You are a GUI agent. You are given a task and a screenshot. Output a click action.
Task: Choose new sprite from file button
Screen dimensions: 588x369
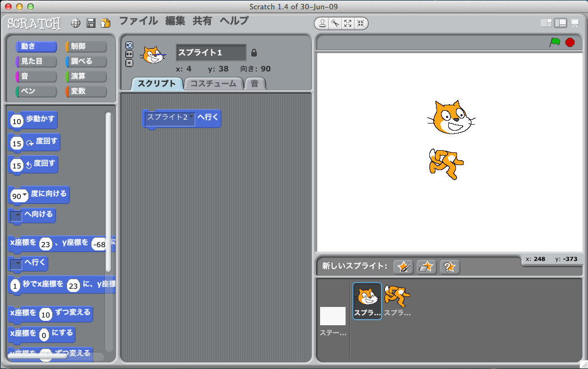[427, 266]
